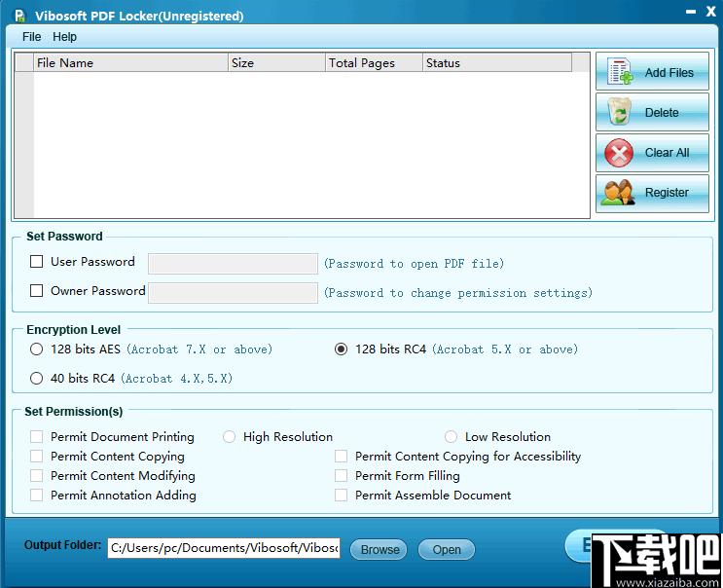Click the Delete button label

point(662,113)
